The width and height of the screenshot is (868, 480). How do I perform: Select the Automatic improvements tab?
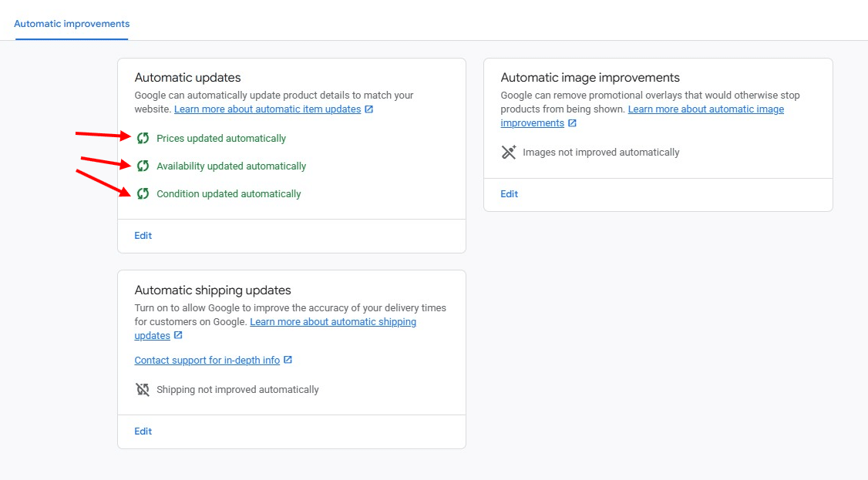coord(71,23)
